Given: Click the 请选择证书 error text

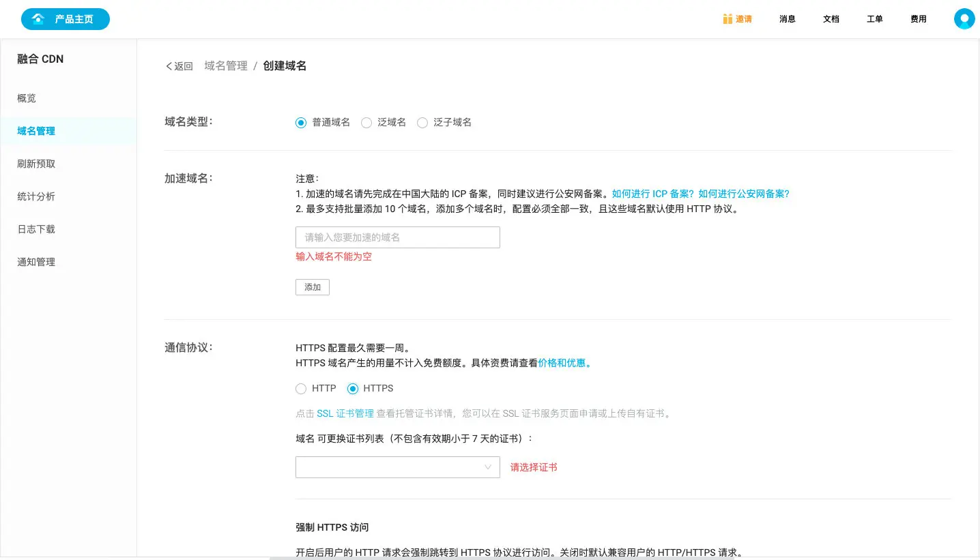Looking at the screenshot, I should point(534,467).
